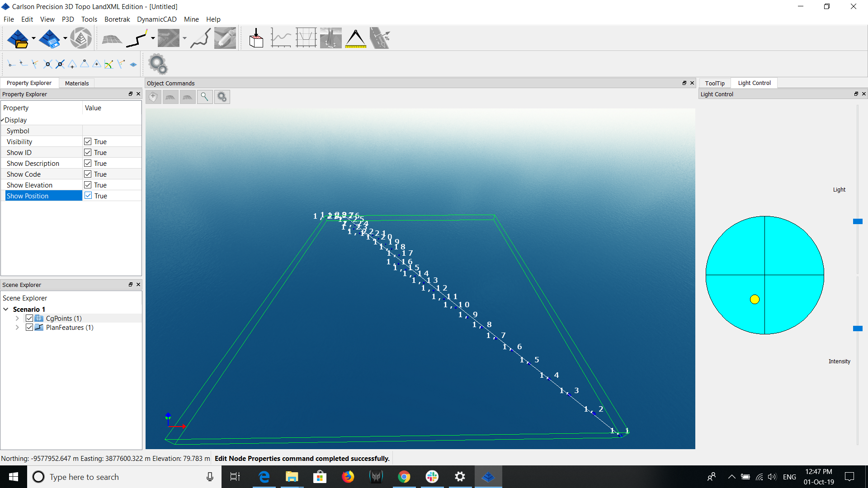
Task: Click the surface grid mesh icon
Action: pyautogui.click(x=112, y=39)
